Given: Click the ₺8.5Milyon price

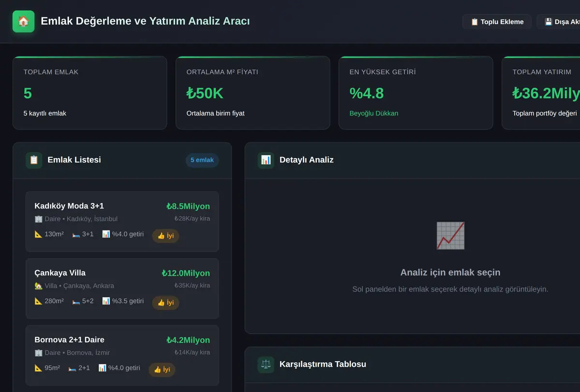Looking at the screenshot, I should pyautogui.click(x=188, y=206).
